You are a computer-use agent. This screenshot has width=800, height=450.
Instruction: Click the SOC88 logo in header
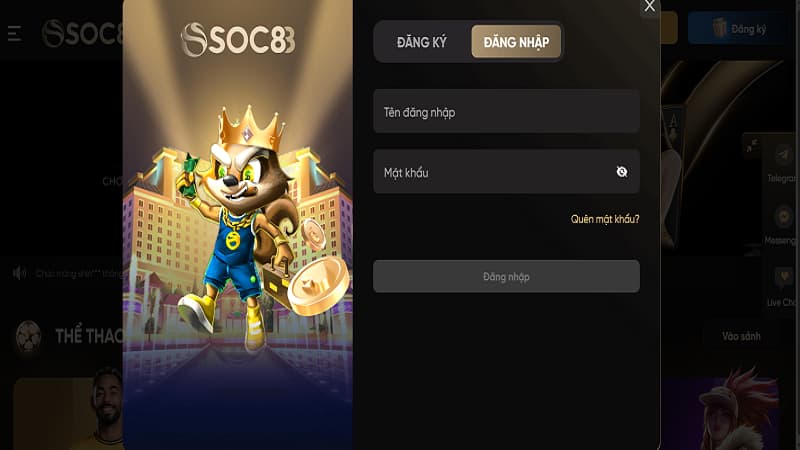coord(82,34)
